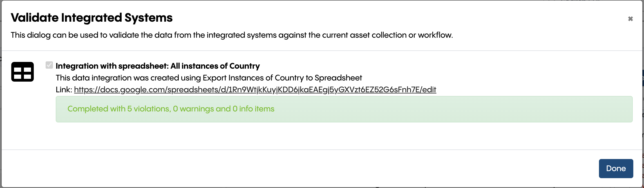Click the integration title 'All instances of Country'
Screen dimensions: 644x188
pyautogui.click(x=158, y=66)
